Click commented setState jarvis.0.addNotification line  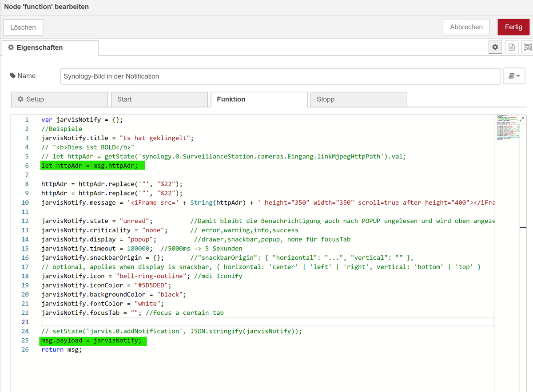click(171, 331)
